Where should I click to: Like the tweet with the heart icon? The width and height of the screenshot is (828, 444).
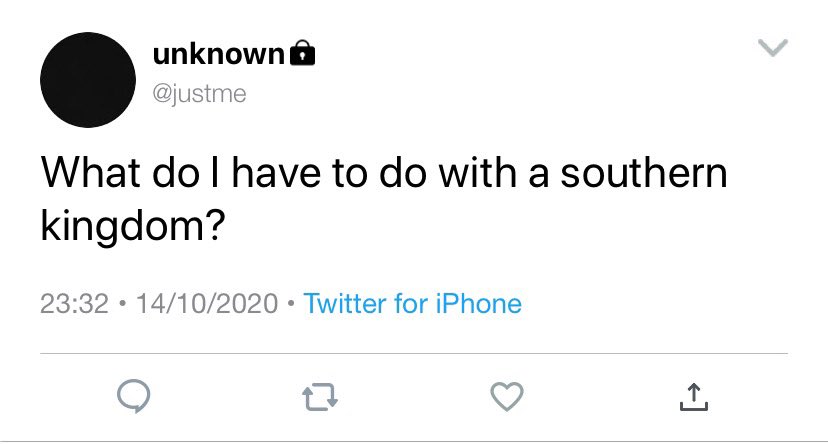[507, 396]
